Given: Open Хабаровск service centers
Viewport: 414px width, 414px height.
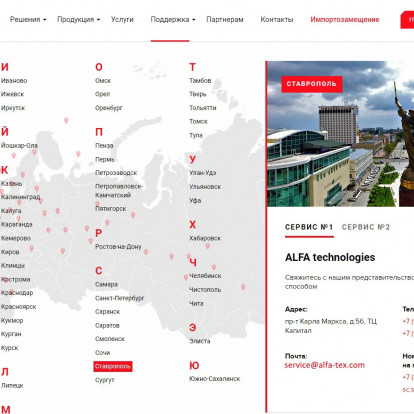Looking at the screenshot, I should [x=205, y=238].
